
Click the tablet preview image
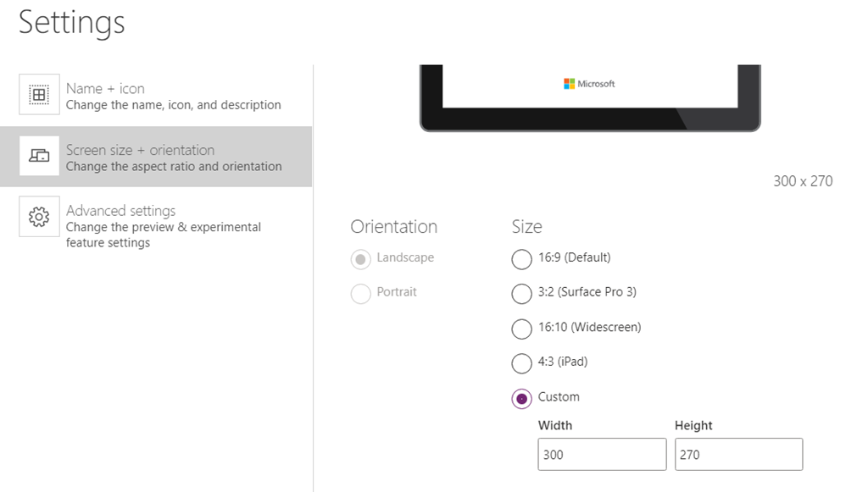(x=590, y=98)
